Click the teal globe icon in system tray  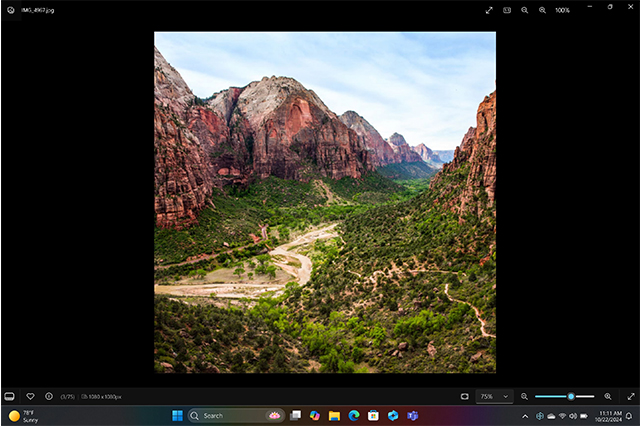pyautogui.click(x=540, y=416)
